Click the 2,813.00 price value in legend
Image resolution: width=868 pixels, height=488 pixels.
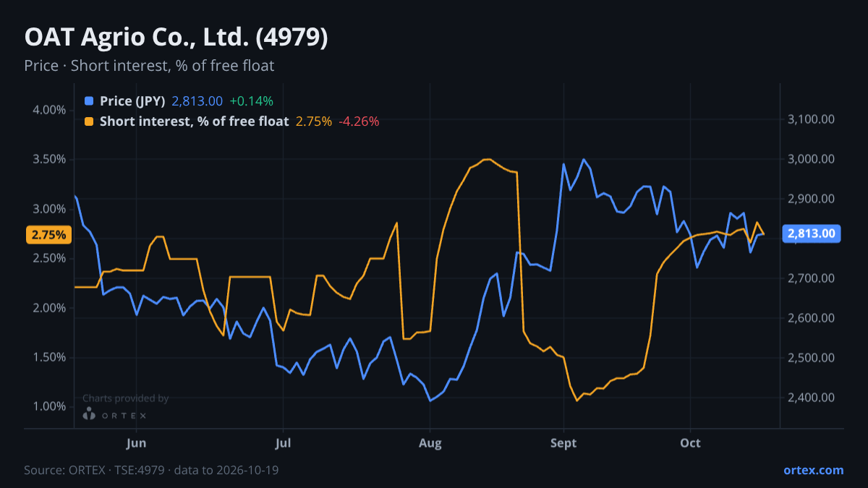tap(197, 101)
